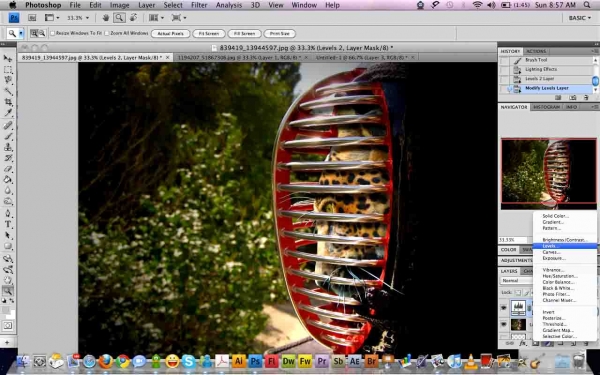Open the BASIC workspace dropdown

pos(579,18)
